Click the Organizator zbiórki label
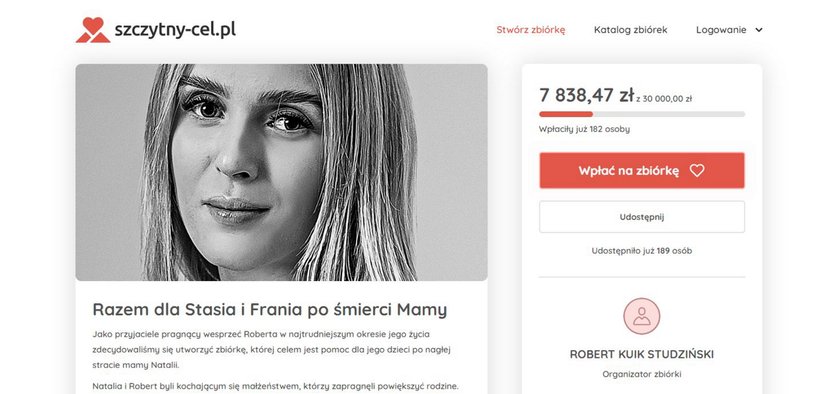840x394 pixels. (642, 374)
